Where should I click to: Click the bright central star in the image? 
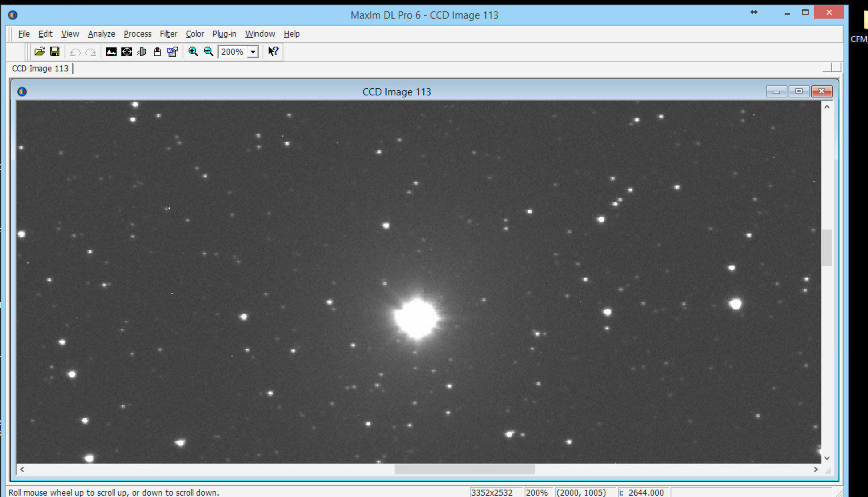(x=417, y=318)
